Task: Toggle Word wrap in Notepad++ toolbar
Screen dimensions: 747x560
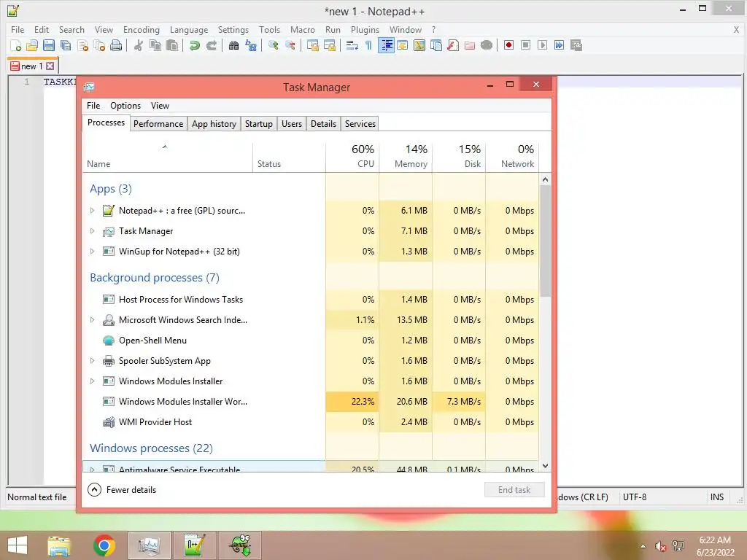Action: click(x=352, y=46)
